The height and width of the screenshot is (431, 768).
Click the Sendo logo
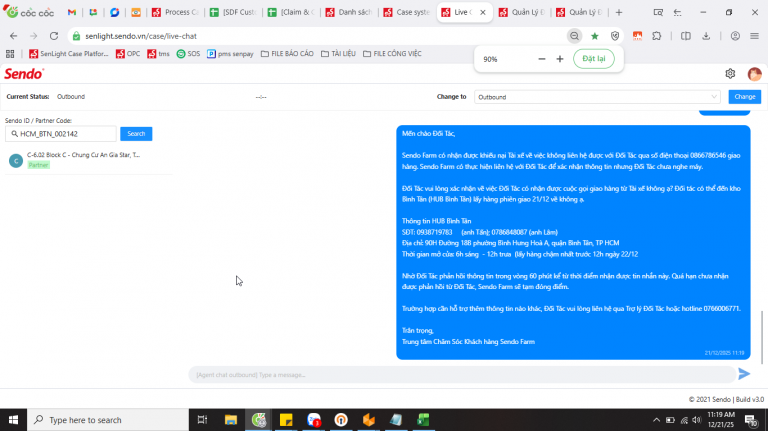coord(24,73)
